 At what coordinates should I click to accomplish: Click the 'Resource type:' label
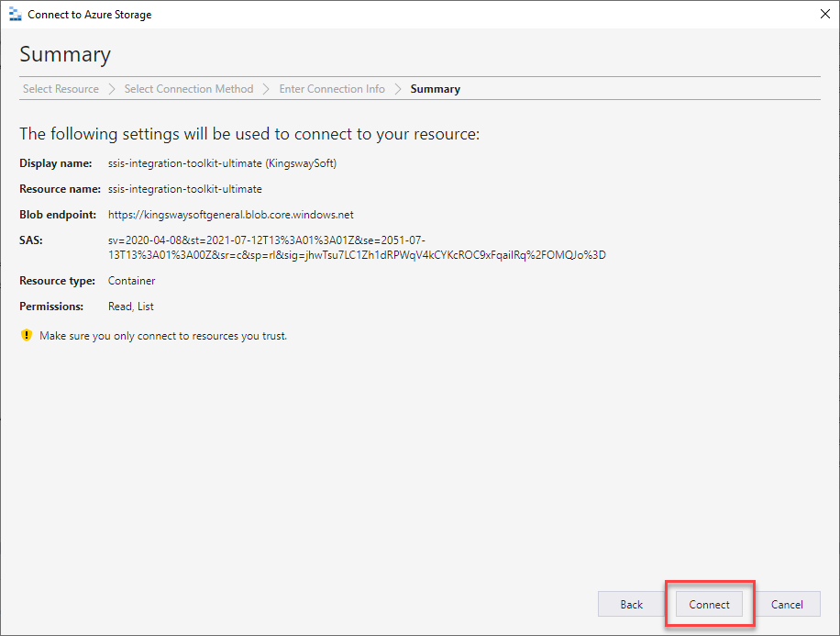point(58,281)
